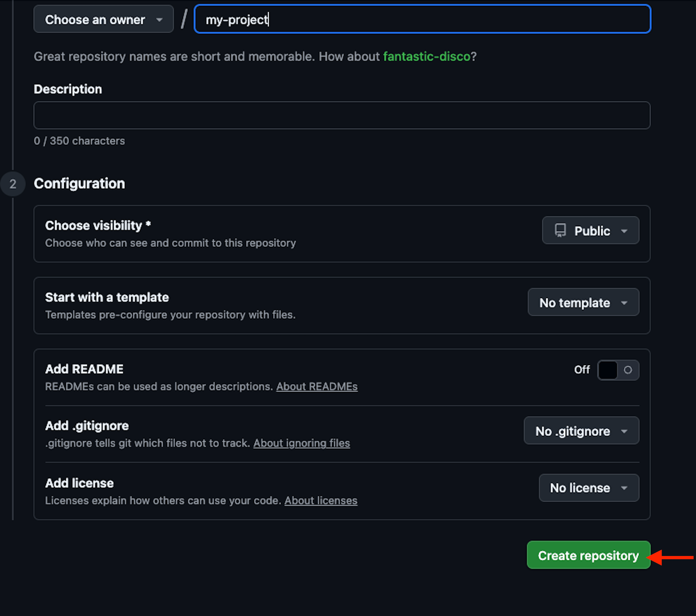Click the chevron on Choose an owner
This screenshot has width=696, height=616.
[x=159, y=19]
